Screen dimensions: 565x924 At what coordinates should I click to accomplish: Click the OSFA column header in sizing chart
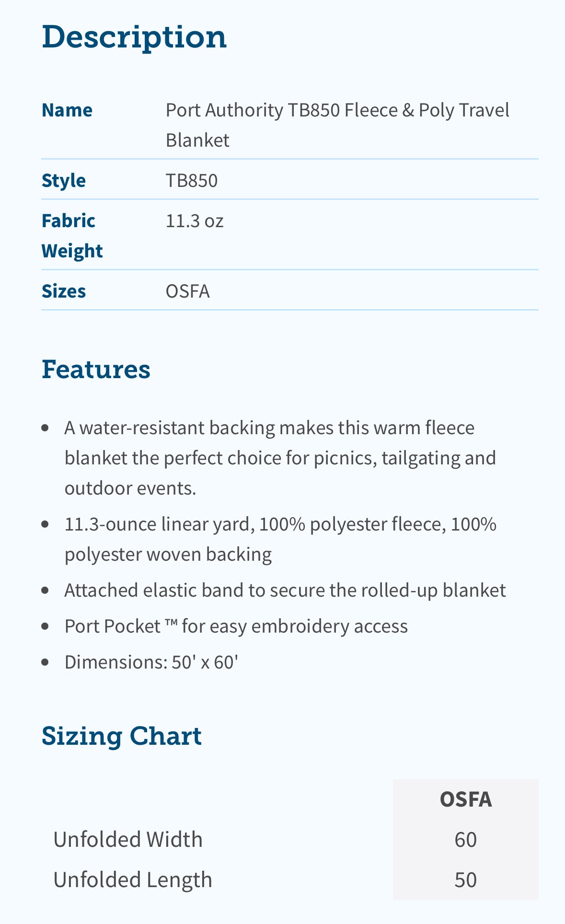pyautogui.click(x=466, y=799)
